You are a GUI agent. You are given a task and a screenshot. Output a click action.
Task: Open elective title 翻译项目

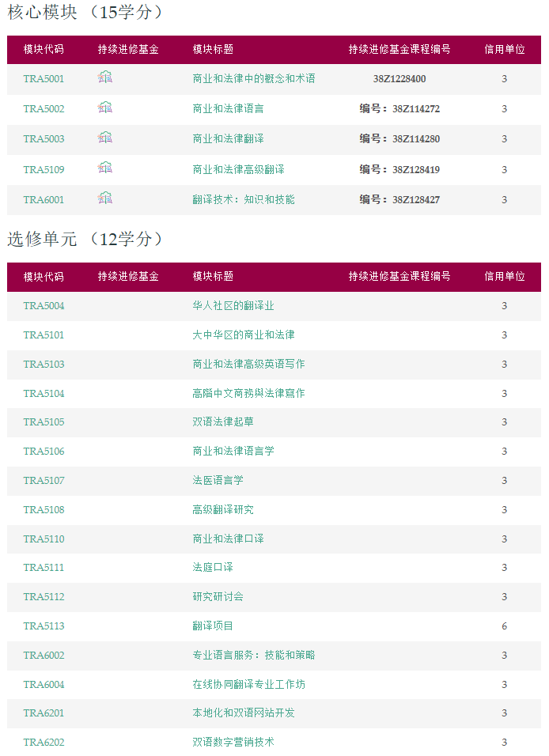213,626
